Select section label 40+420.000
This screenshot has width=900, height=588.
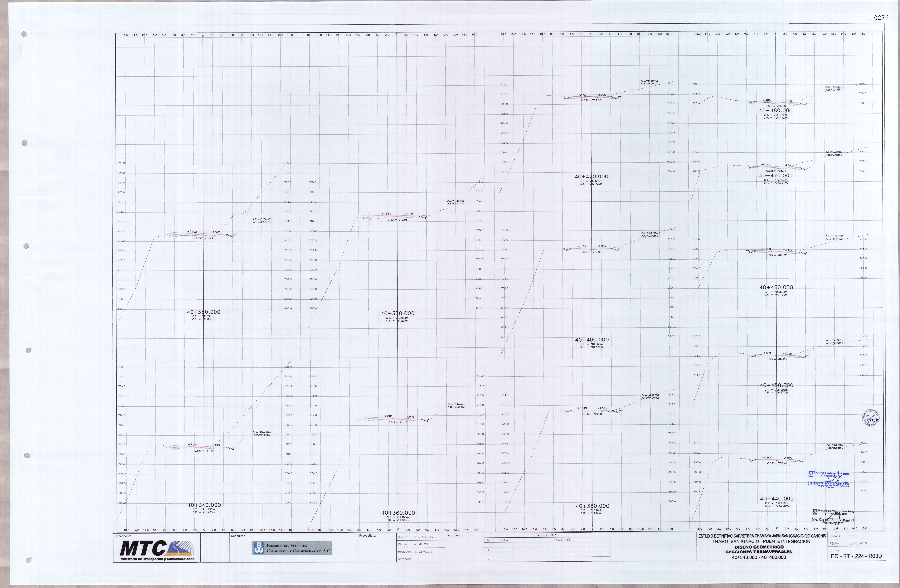(591, 177)
